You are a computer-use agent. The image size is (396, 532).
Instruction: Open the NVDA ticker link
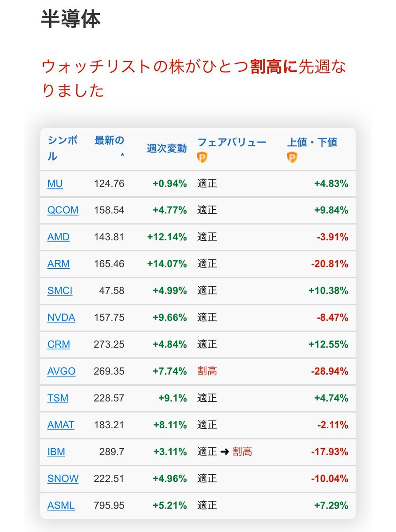click(x=61, y=317)
